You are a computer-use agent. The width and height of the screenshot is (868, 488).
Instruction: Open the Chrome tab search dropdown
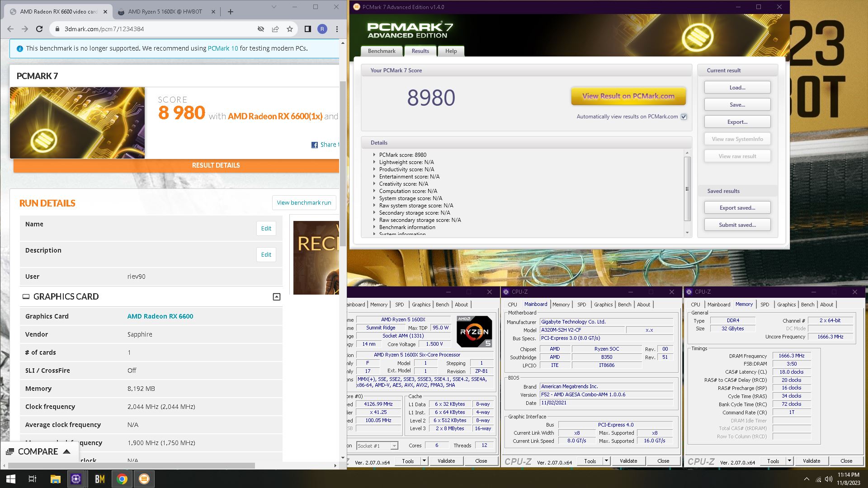274,7
